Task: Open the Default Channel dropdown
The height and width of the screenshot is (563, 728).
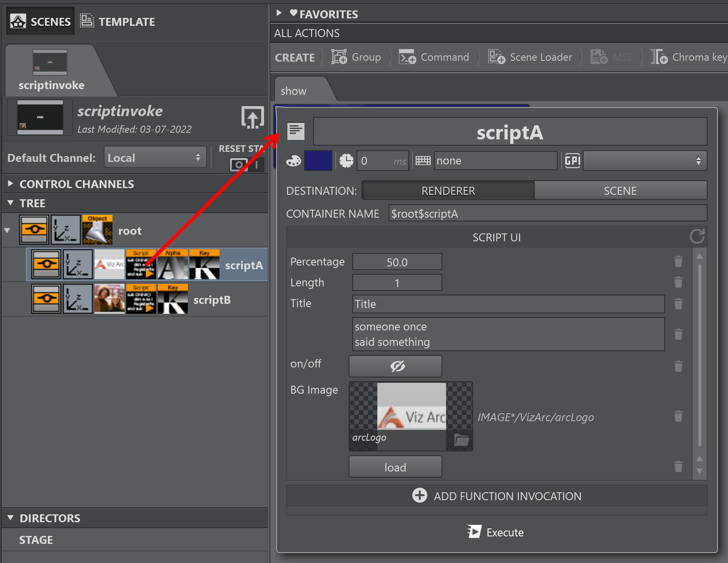Action: [155, 158]
